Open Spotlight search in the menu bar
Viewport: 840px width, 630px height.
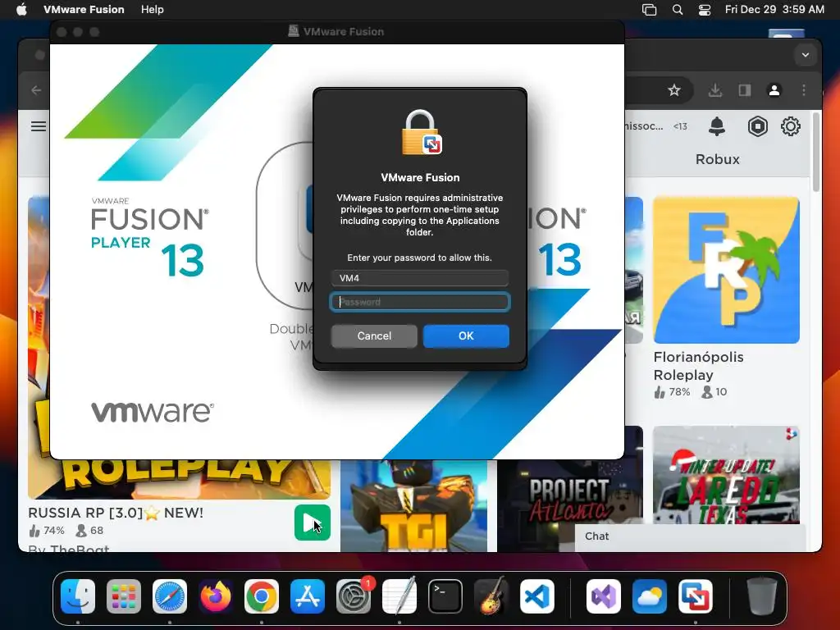[x=677, y=9]
